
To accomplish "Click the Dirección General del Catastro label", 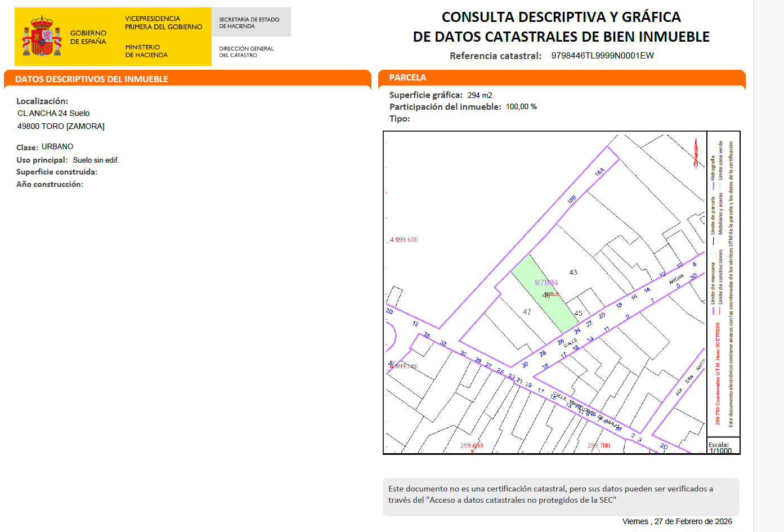I will coord(247,52).
